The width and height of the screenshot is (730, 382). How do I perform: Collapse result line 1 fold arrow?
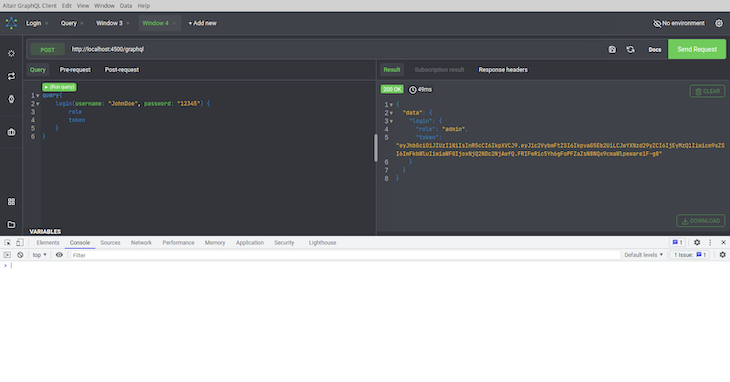391,105
